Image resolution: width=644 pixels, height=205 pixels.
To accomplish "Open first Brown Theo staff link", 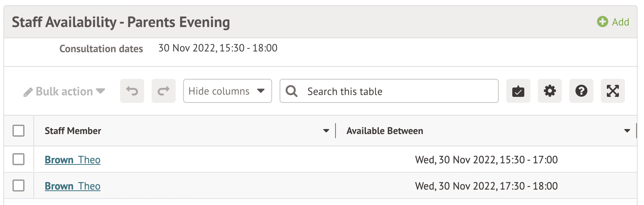I will tap(72, 160).
